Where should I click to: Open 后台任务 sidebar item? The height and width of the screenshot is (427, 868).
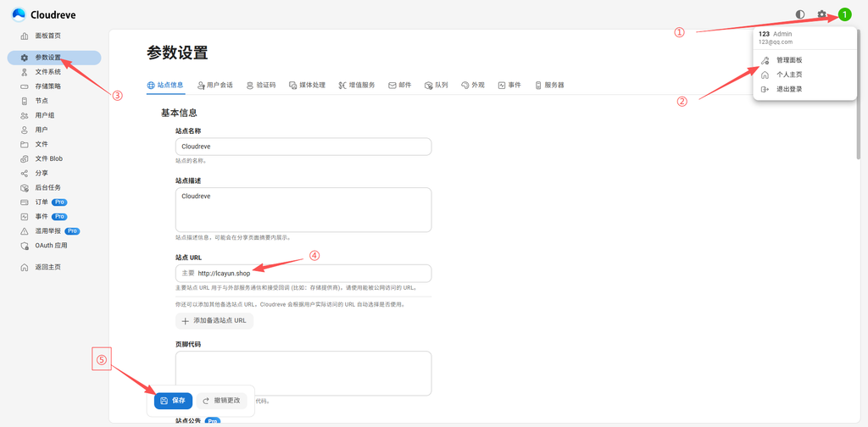point(54,187)
